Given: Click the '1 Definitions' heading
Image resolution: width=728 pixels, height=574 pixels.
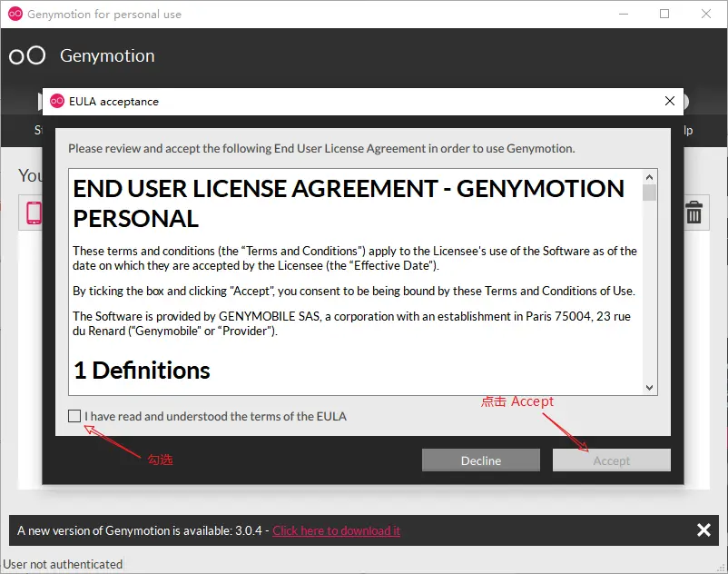Looking at the screenshot, I should (142, 371).
